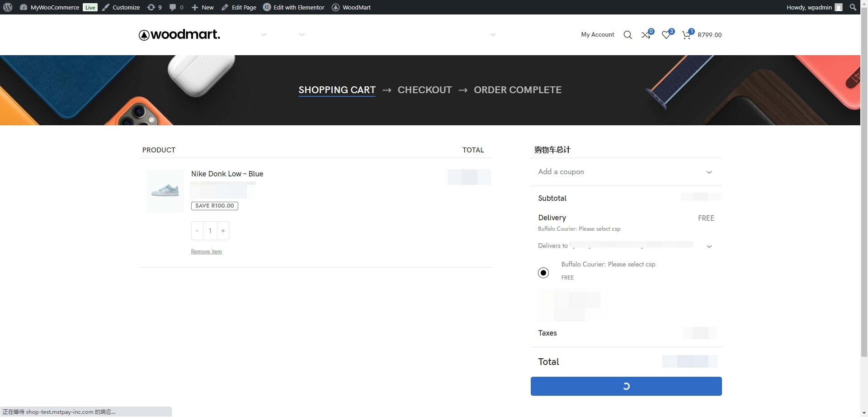This screenshot has width=868, height=417.
Task: Select the Buffalo Courier radio button
Action: point(543,273)
